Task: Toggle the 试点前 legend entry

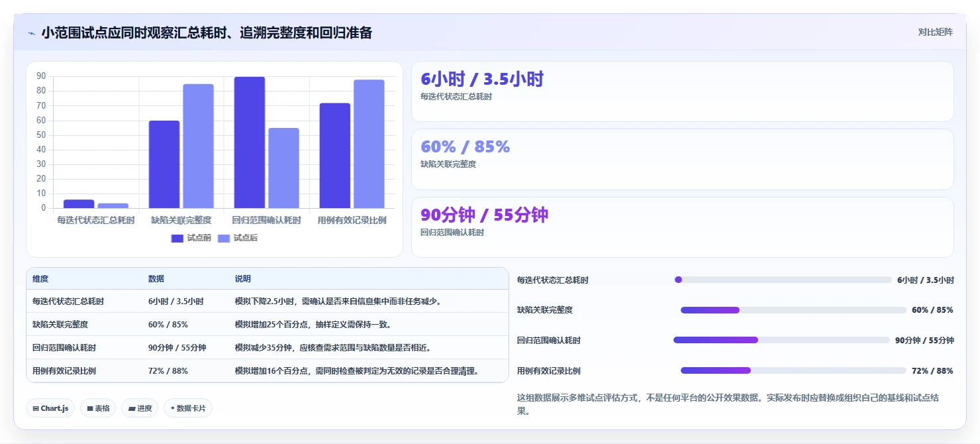Action: click(x=191, y=238)
